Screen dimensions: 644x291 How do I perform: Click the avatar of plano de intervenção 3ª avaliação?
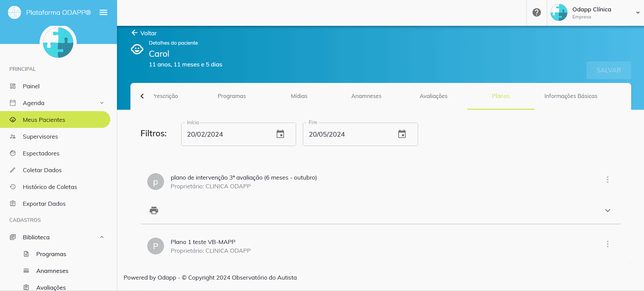(156, 182)
